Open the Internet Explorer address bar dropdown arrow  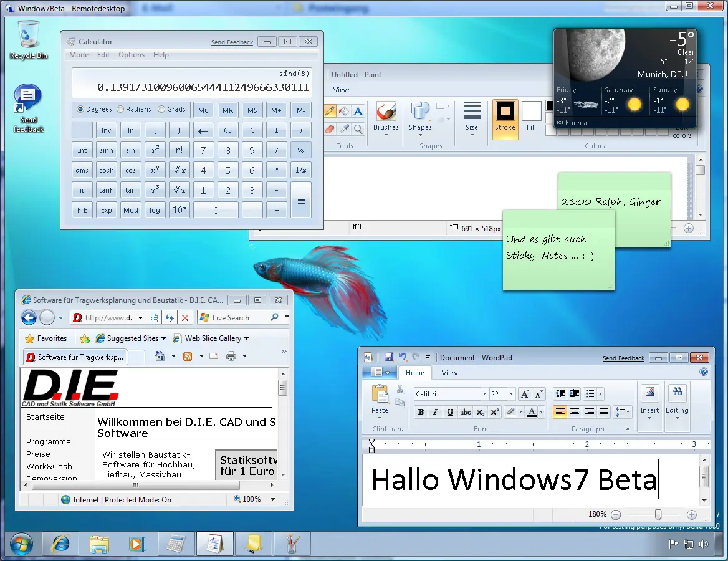point(140,318)
